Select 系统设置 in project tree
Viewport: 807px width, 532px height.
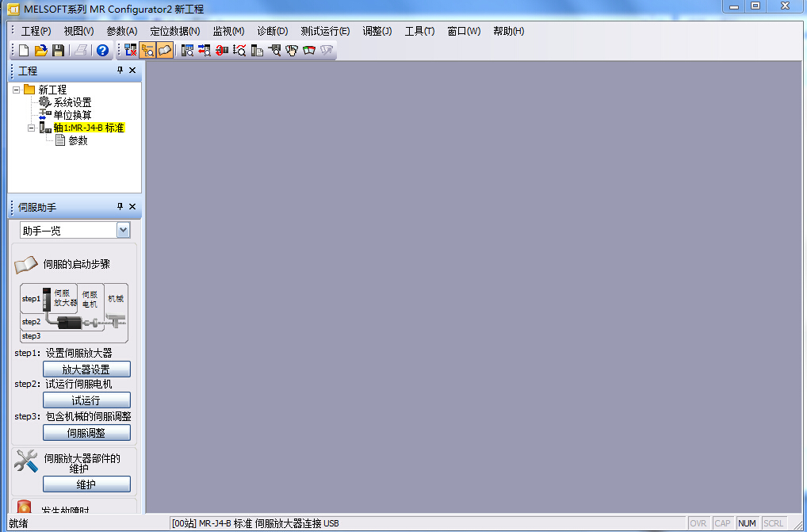click(x=72, y=102)
